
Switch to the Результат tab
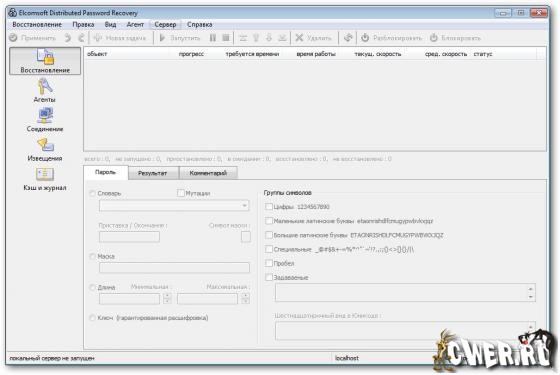pos(152,173)
